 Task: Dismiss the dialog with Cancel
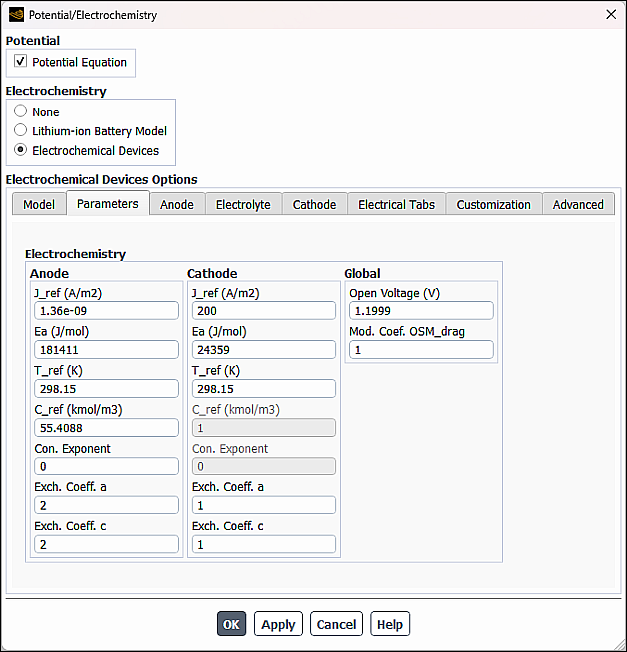tap(336, 624)
